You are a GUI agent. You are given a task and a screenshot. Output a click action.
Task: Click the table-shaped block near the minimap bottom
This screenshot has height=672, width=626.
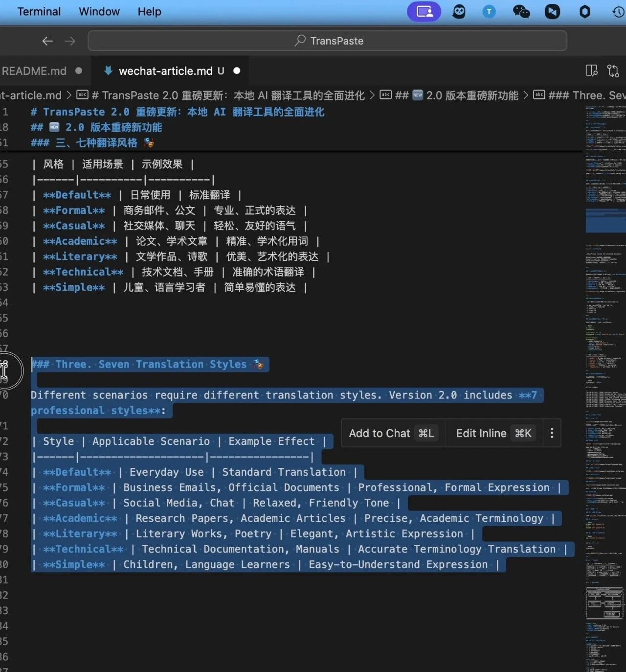605,603
